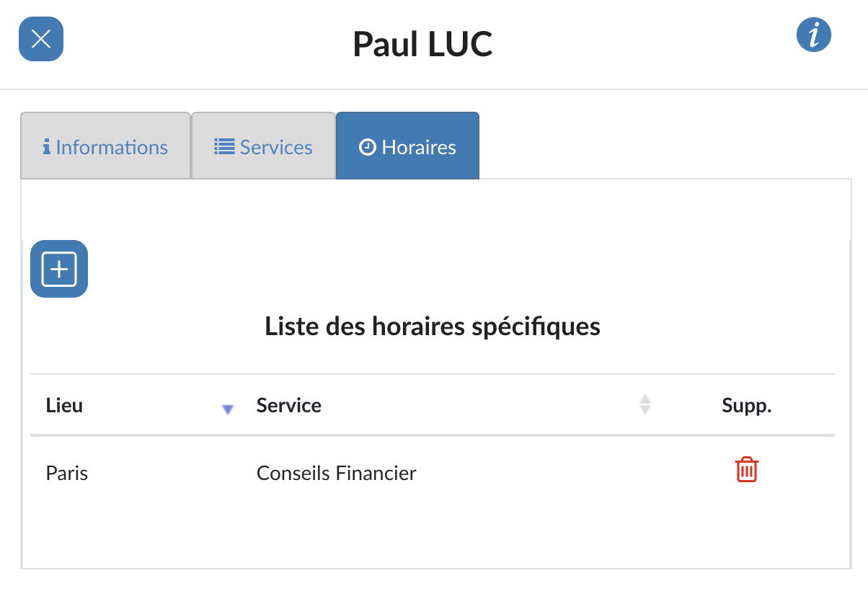The width and height of the screenshot is (868, 604).
Task: Click the small i icon on the Informations tab
Action: coord(47,147)
